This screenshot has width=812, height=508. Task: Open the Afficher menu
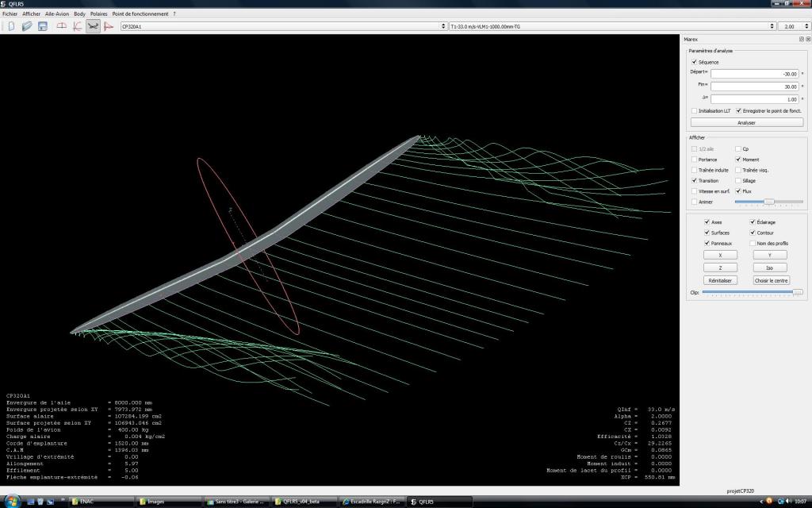coord(31,14)
